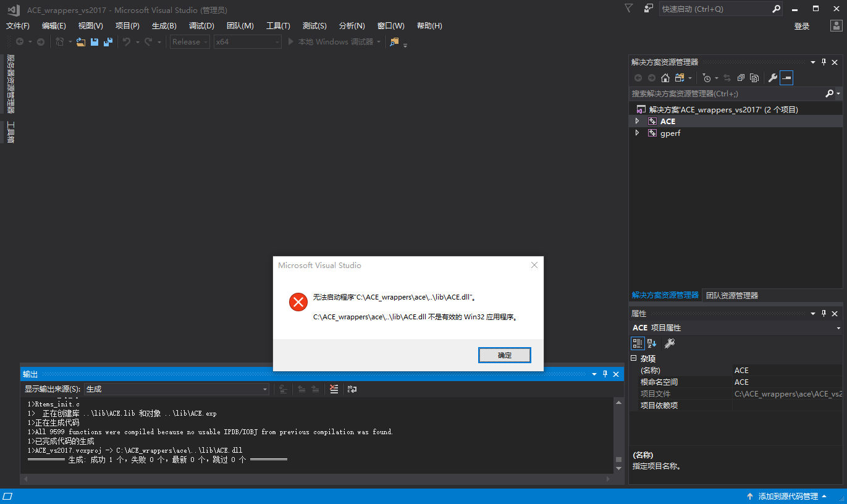Open the 测试(S) menu

[314, 26]
